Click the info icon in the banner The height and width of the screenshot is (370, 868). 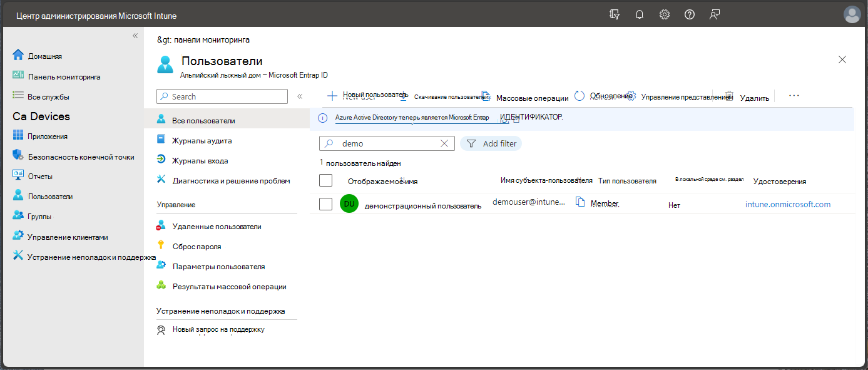(323, 118)
